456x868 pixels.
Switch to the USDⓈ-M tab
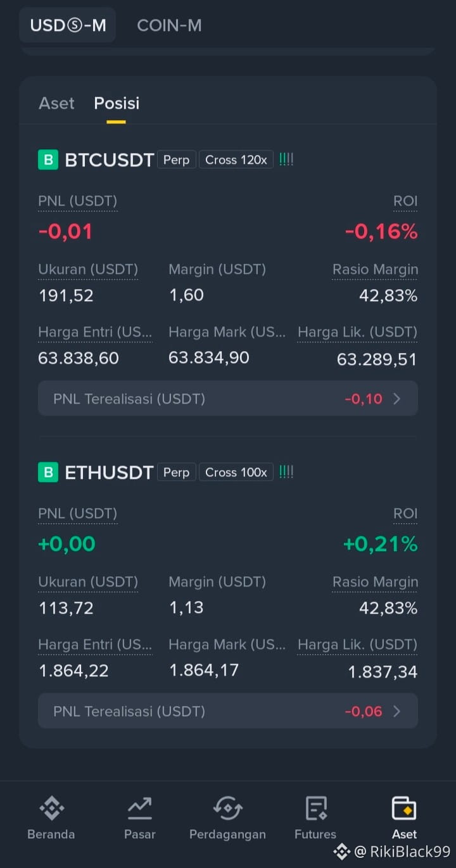[68, 25]
